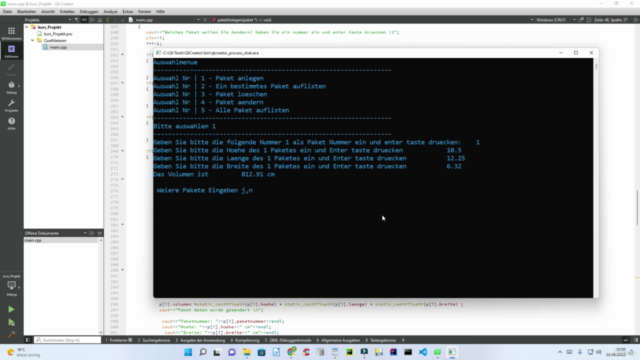
Task: Toggle the right sidebar button in status bar
Action: (x=636, y=340)
